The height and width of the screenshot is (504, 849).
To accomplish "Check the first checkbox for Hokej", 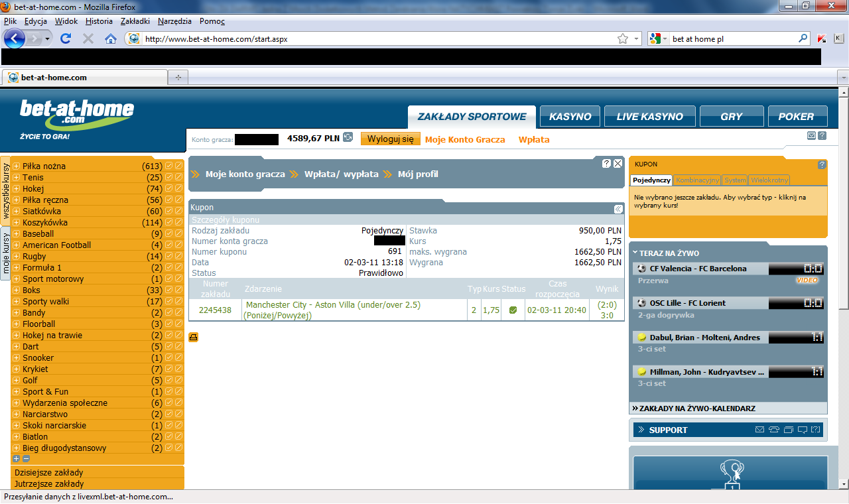I will pyautogui.click(x=169, y=188).
